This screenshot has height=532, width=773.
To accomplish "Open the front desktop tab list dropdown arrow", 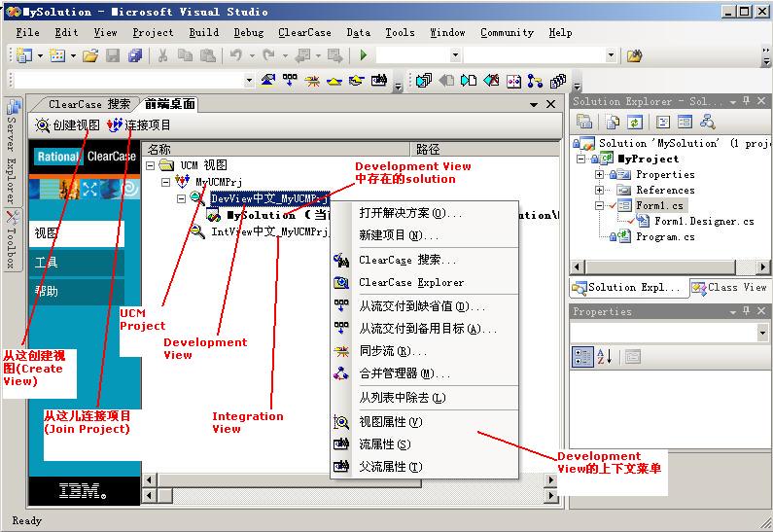I will pos(534,104).
